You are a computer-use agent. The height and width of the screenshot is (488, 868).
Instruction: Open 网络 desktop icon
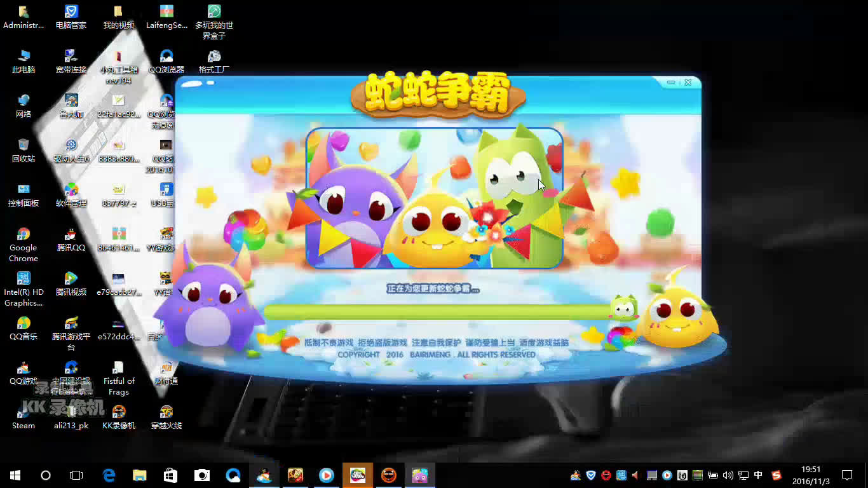pos(24,107)
